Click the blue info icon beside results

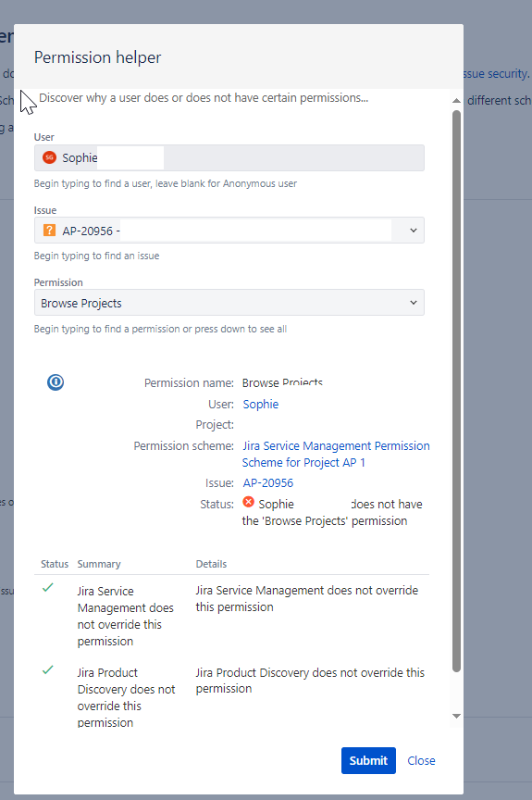click(56, 382)
